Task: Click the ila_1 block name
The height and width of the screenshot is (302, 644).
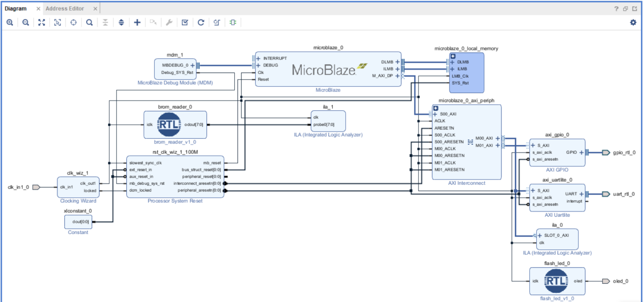Action: click(x=328, y=107)
